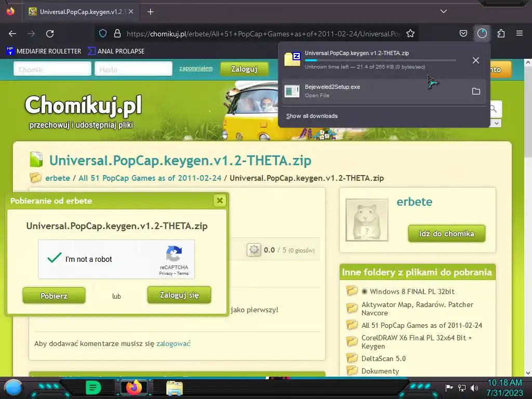This screenshot has height=399, width=532.
Task: Focus the Chomik username field
Action: (52, 69)
